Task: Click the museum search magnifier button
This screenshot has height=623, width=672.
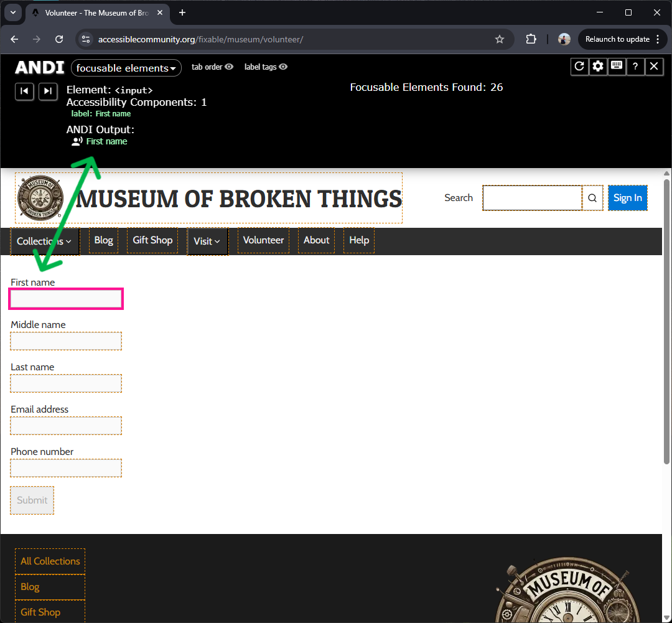Action: pyautogui.click(x=592, y=198)
